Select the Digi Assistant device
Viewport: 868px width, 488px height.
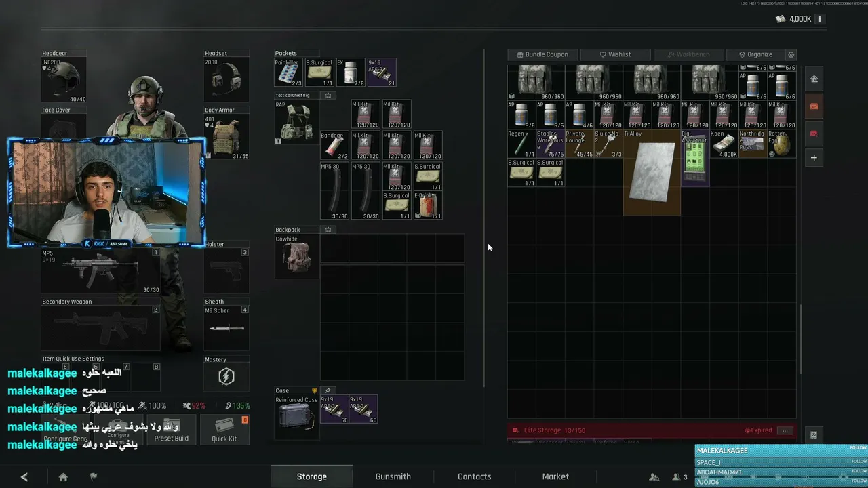[695, 158]
